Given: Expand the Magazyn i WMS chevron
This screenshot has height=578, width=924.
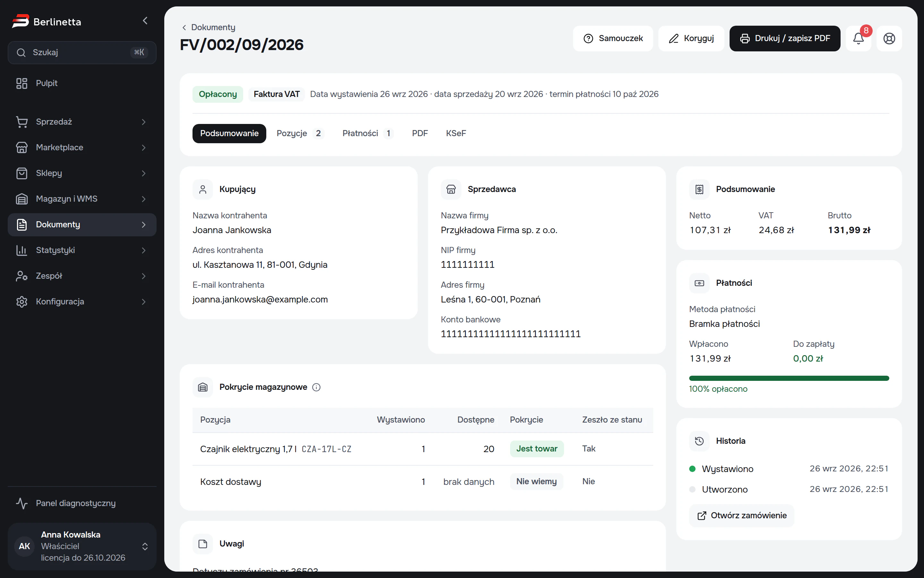Looking at the screenshot, I should 143,199.
